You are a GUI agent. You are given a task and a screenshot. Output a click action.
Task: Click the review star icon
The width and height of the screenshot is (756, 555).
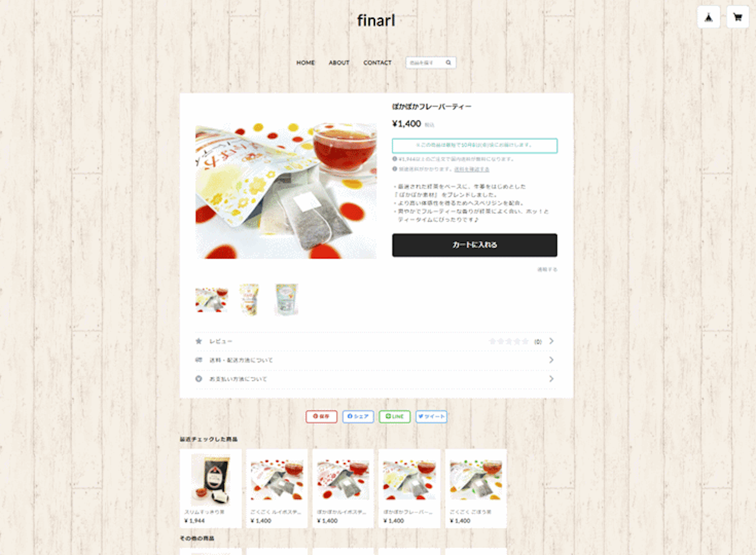(x=198, y=341)
